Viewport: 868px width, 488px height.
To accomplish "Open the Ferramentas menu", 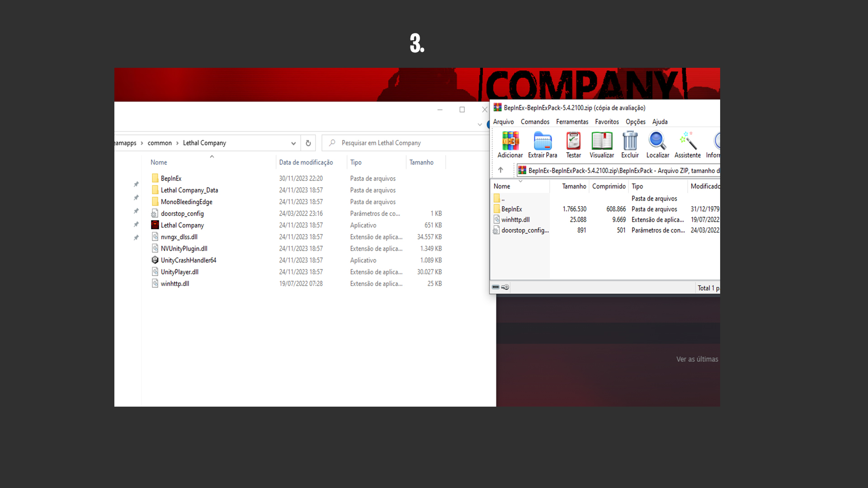I will tap(572, 122).
